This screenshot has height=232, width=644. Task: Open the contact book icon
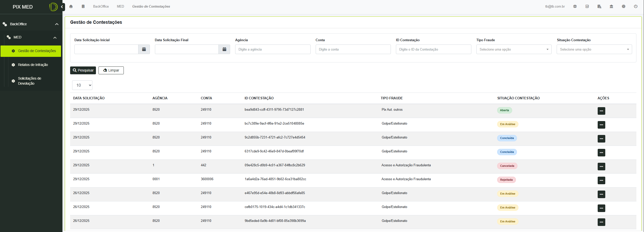(587, 7)
